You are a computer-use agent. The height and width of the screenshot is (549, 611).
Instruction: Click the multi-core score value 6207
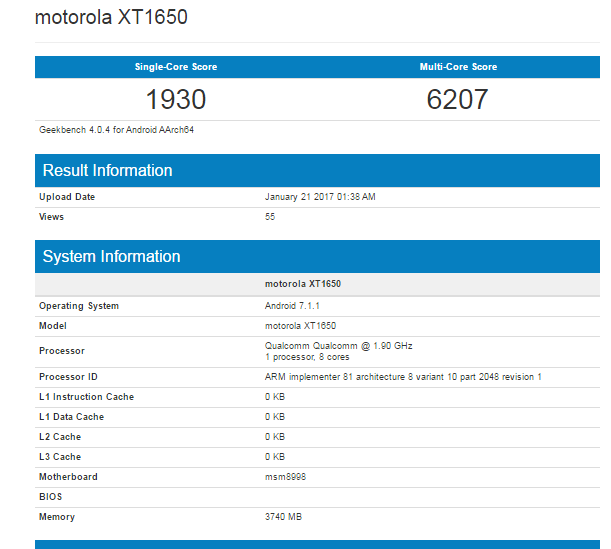(x=457, y=99)
